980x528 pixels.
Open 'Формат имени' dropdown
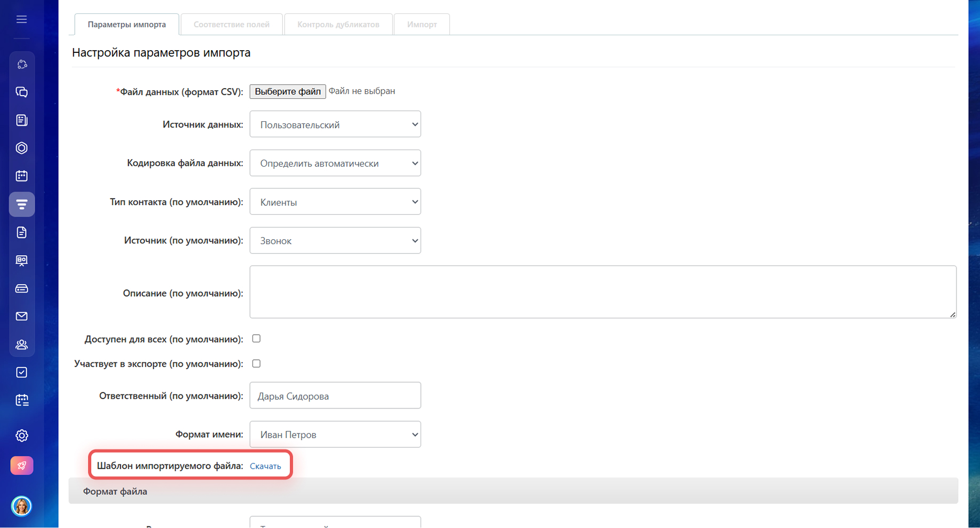pyautogui.click(x=335, y=435)
